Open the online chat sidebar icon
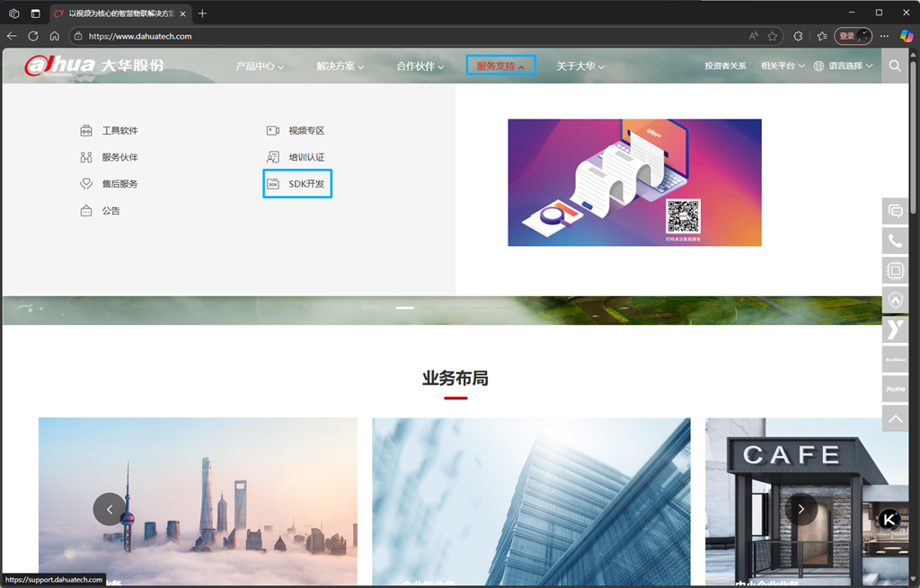 pos(895,212)
